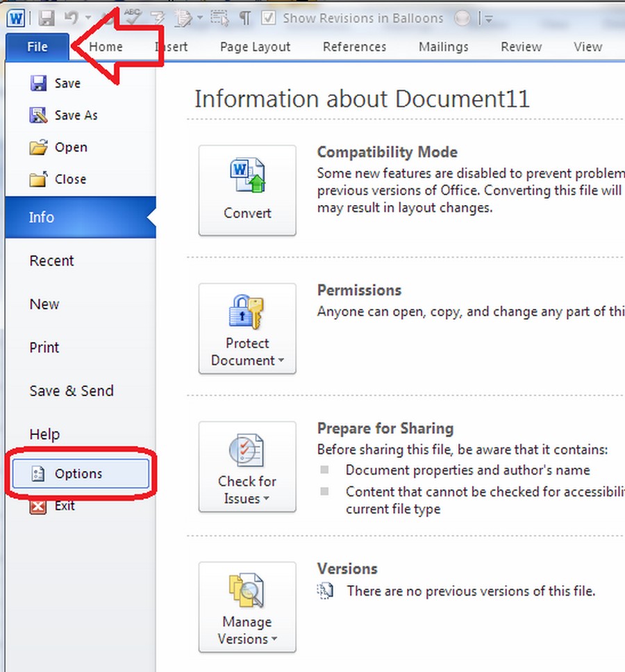Click the 'Prepare for Sharing' heading
The width and height of the screenshot is (625, 672).
click(385, 429)
